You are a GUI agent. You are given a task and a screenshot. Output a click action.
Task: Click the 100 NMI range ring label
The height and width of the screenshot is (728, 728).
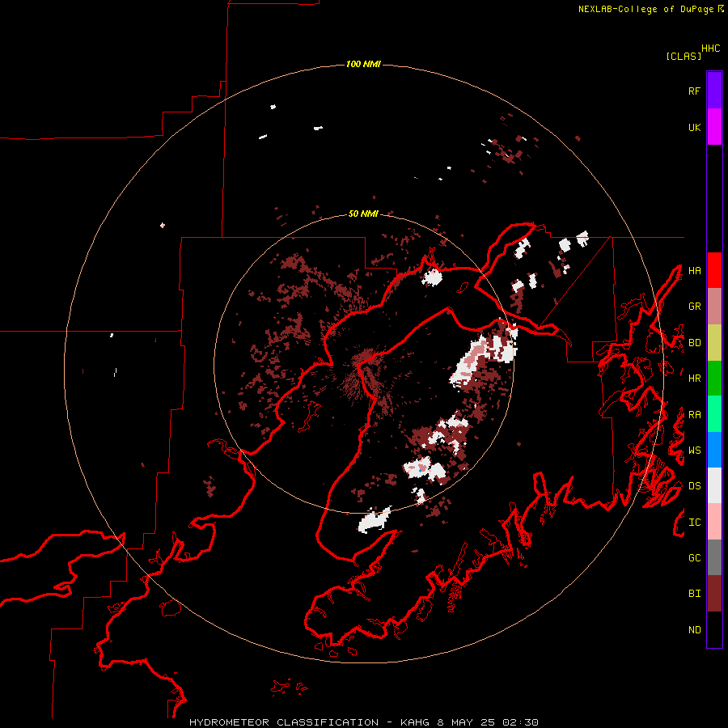[x=363, y=64]
